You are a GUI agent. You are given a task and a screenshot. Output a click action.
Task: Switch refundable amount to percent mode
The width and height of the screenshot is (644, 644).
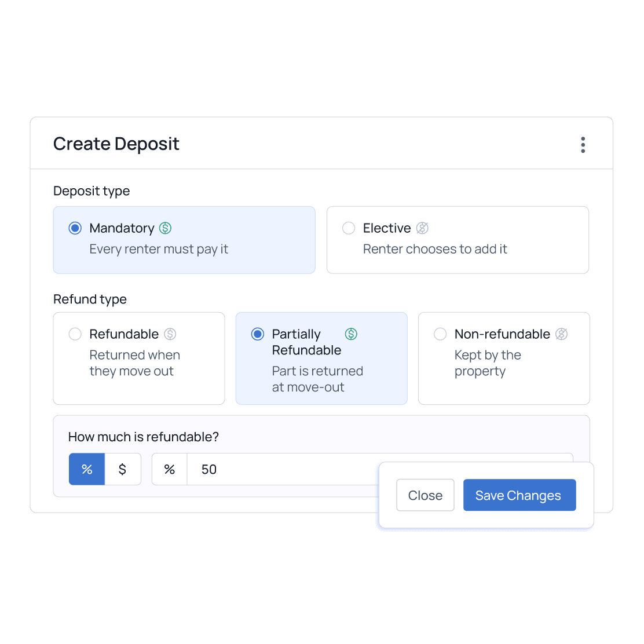click(x=87, y=469)
